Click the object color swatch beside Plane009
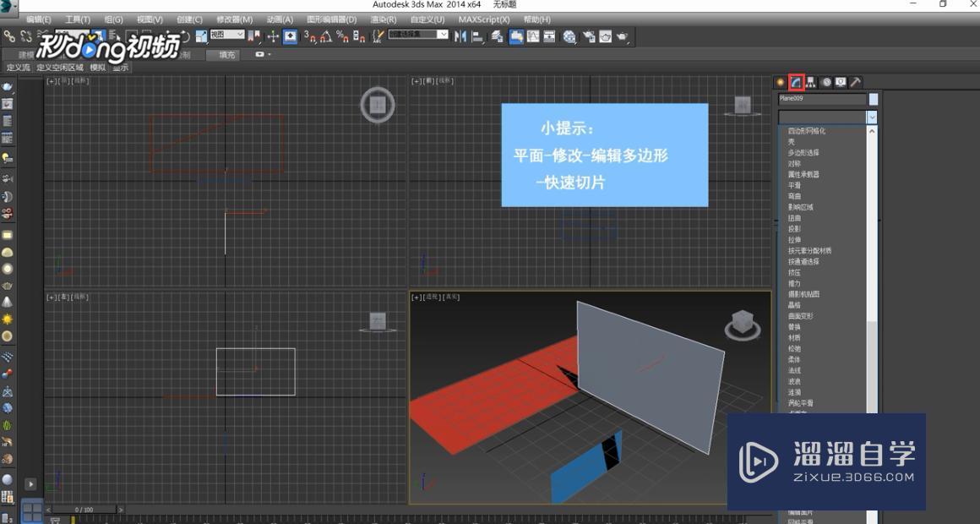 point(874,99)
